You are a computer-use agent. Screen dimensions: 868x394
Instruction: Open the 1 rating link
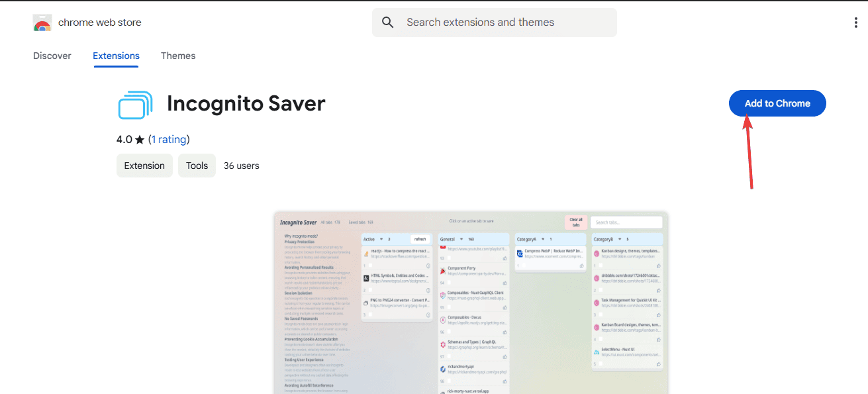169,140
